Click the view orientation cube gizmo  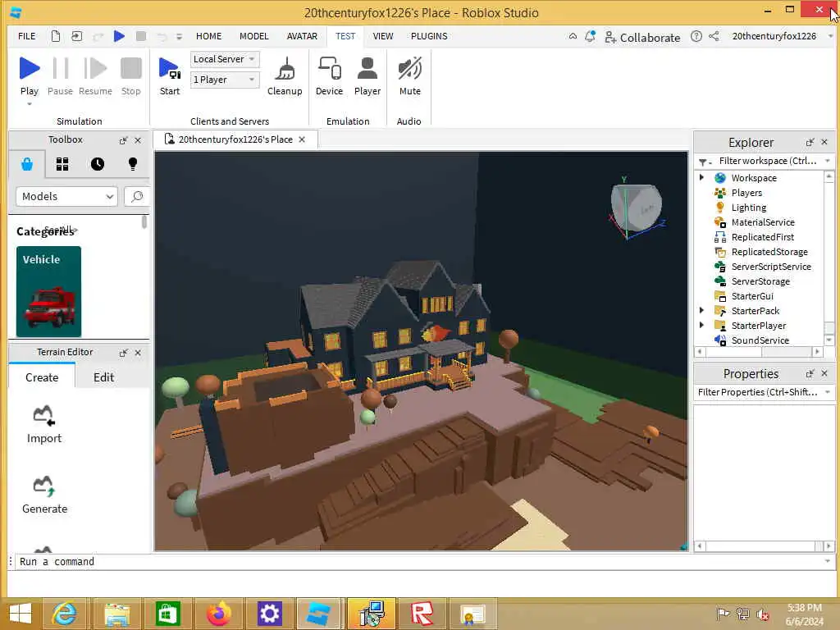(x=637, y=208)
